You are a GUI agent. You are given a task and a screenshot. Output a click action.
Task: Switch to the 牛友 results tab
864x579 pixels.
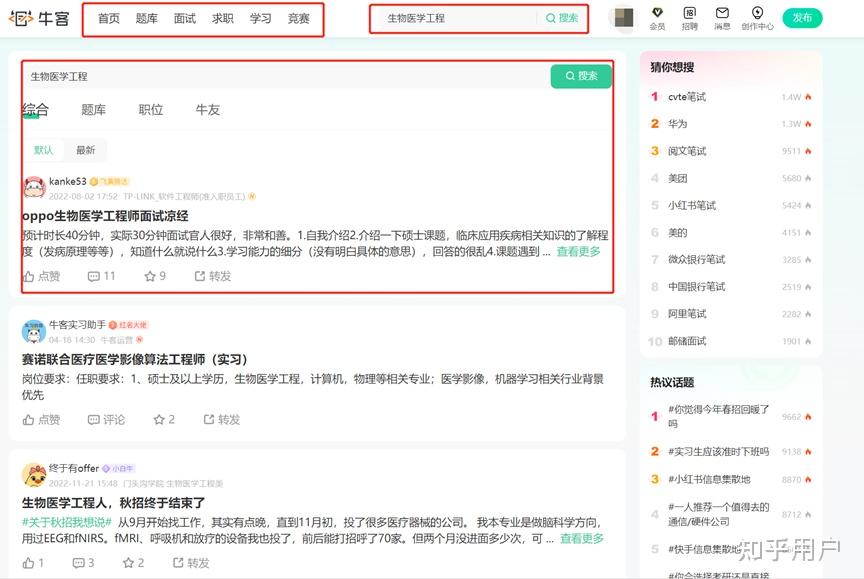[x=208, y=110]
